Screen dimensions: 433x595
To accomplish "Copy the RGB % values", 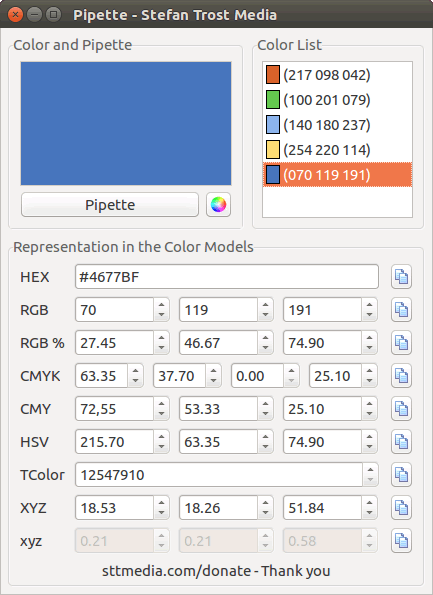I will point(402,343).
